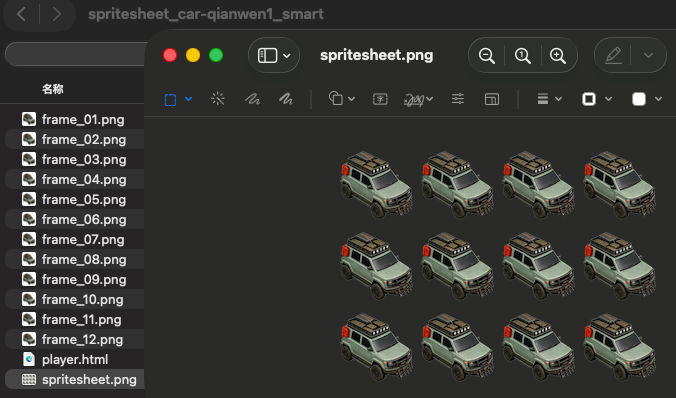Sort by the 名称 column header
676x398 pixels.
pos(53,89)
